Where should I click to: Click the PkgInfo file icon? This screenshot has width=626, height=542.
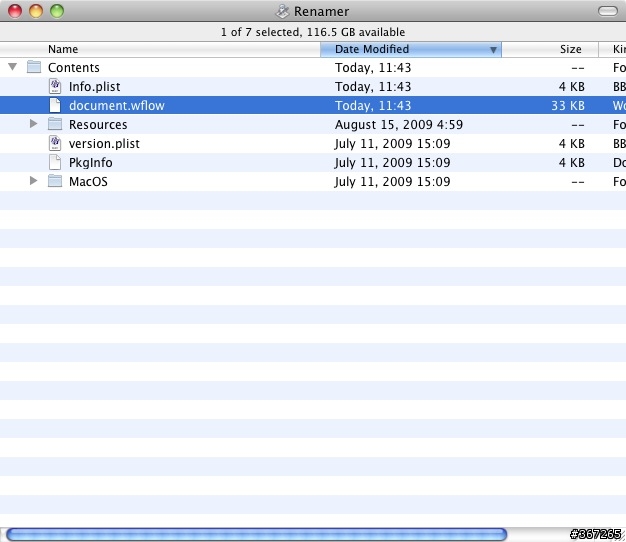(x=55, y=162)
